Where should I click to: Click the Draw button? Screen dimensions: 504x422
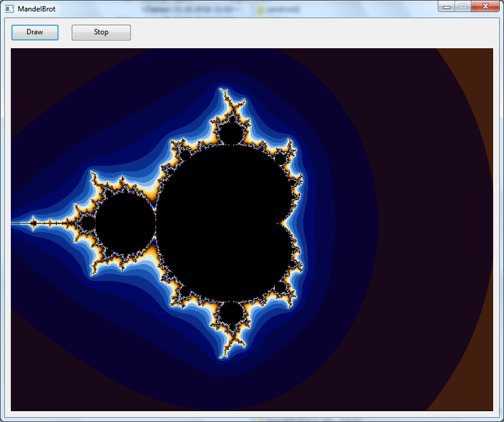point(34,33)
